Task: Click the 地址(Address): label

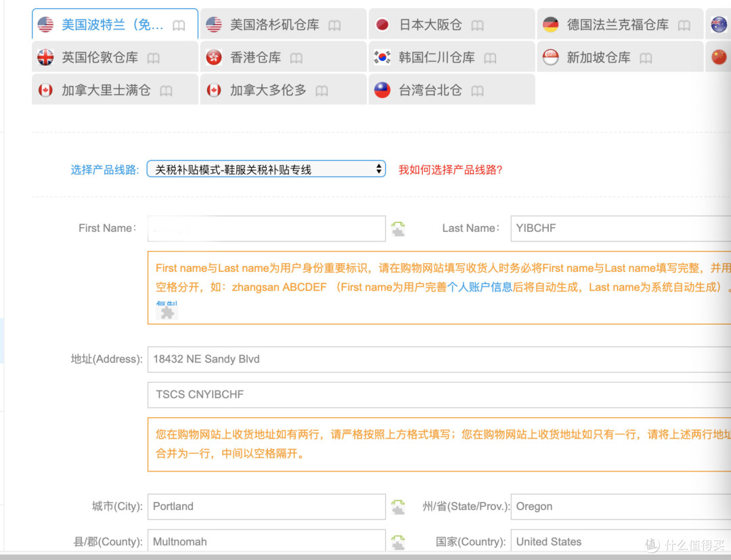Action: point(107,359)
